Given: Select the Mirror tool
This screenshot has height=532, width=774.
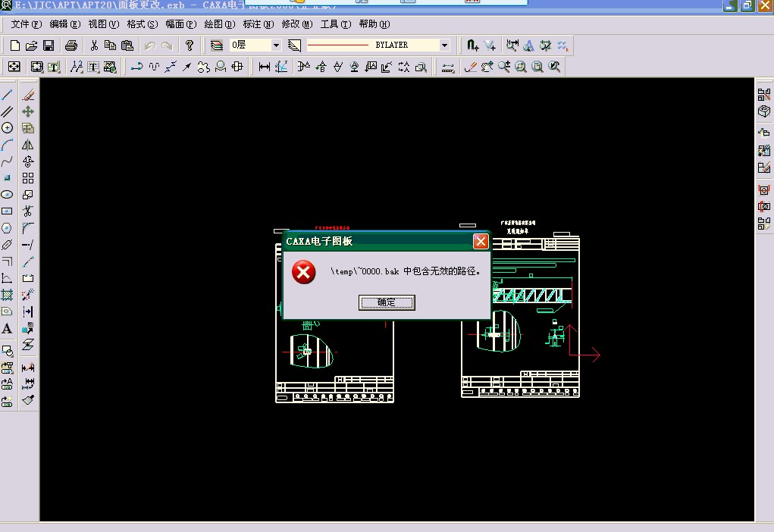Looking at the screenshot, I should coord(28,145).
